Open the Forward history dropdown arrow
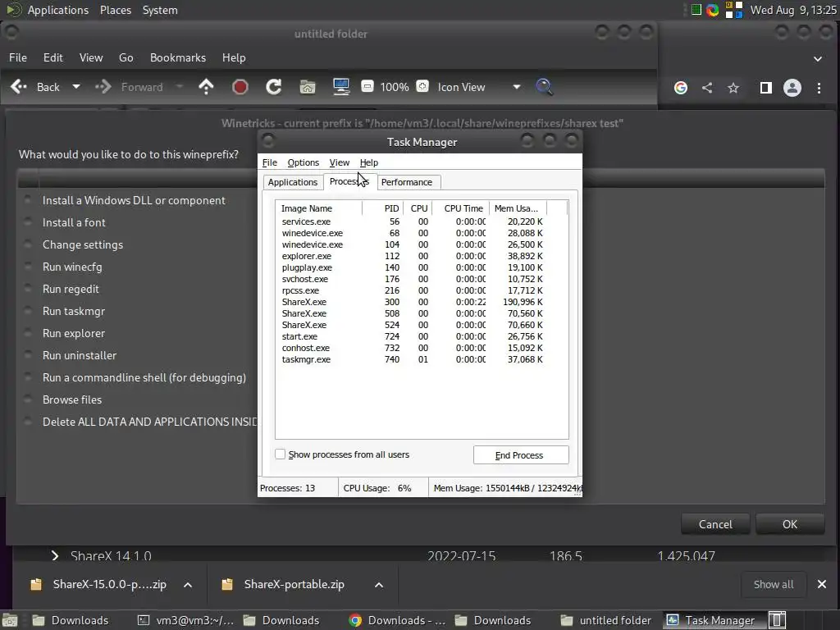 tap(180, 86)
